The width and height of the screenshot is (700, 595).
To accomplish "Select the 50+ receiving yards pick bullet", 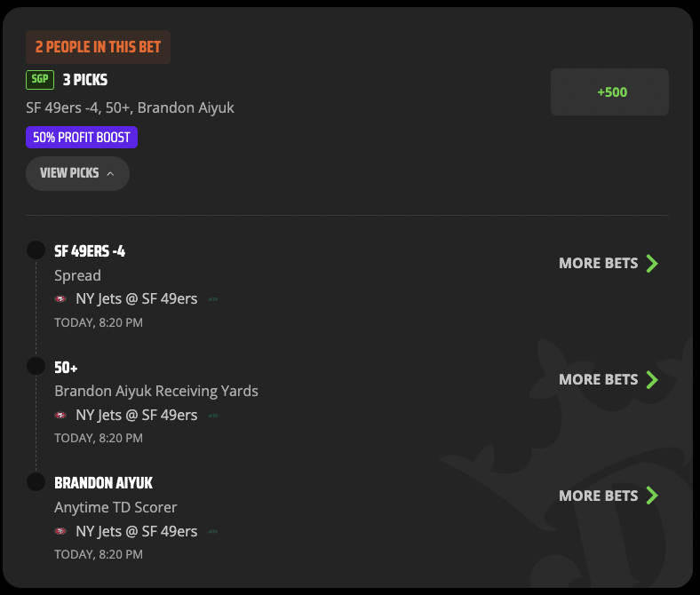I will (36, 366).
